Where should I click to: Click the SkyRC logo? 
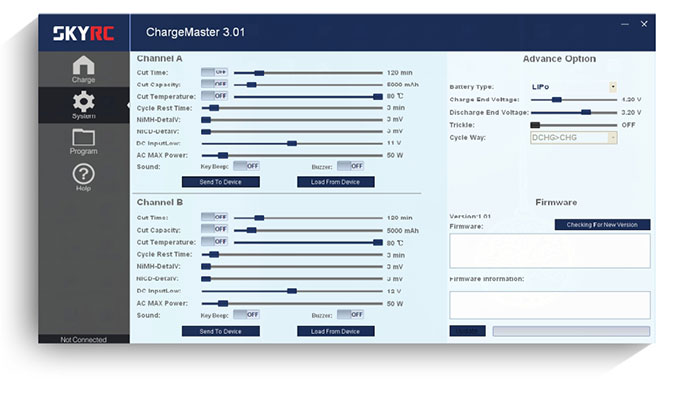[84, 33]
